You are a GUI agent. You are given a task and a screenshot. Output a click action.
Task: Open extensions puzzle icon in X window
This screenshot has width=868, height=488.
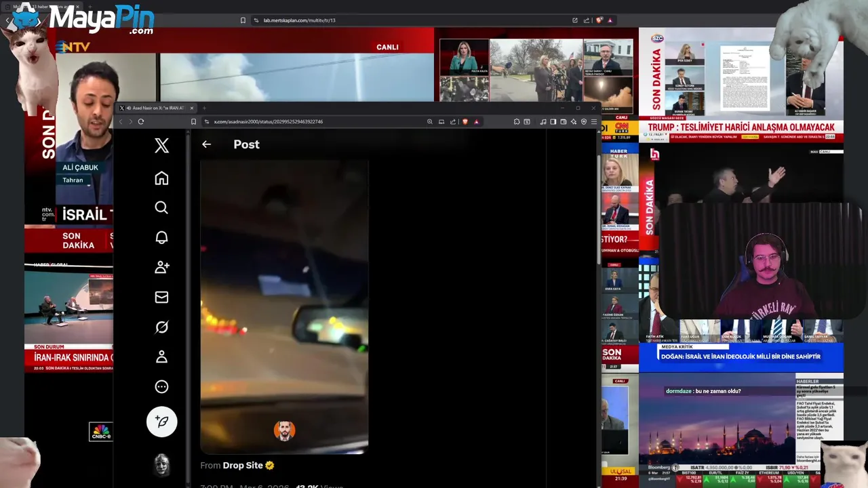point(517,121)
